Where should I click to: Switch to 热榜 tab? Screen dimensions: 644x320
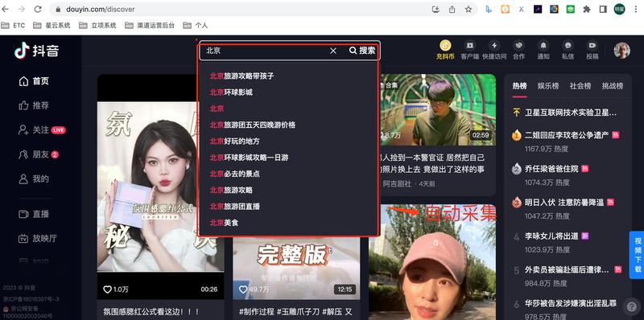point(519,86)
